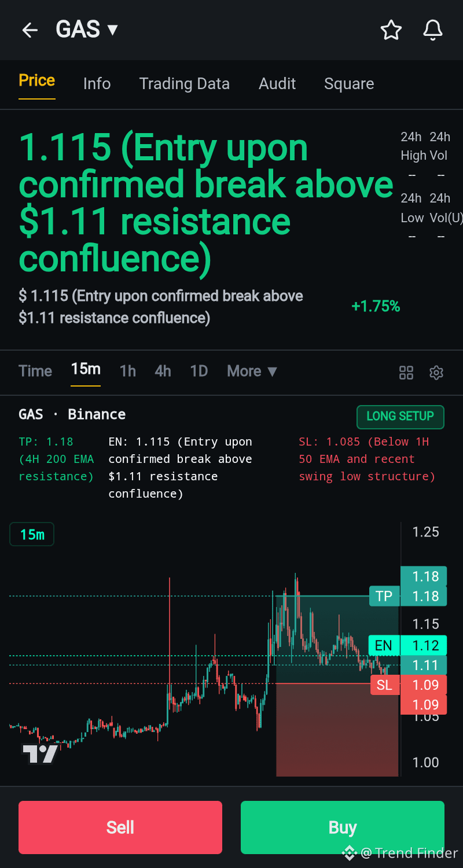Select the Time chart interval
Screen dimensions: 463x868
(x=35, y=371)
